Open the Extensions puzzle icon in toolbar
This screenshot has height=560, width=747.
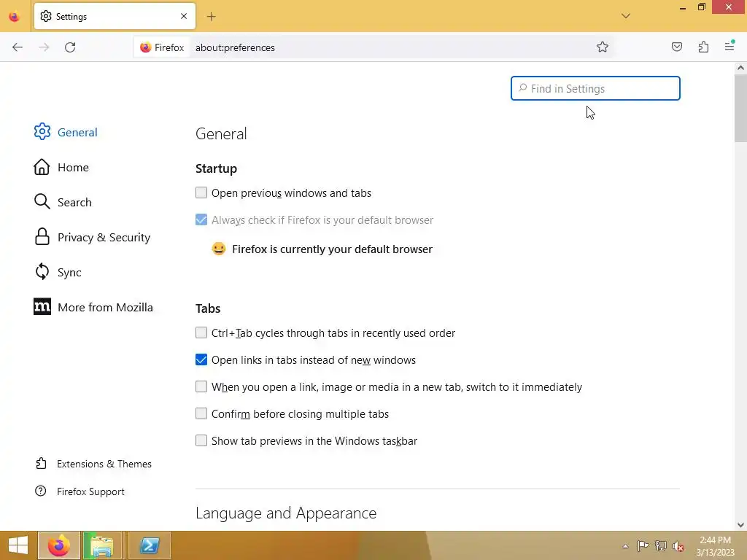pos(704,47)
